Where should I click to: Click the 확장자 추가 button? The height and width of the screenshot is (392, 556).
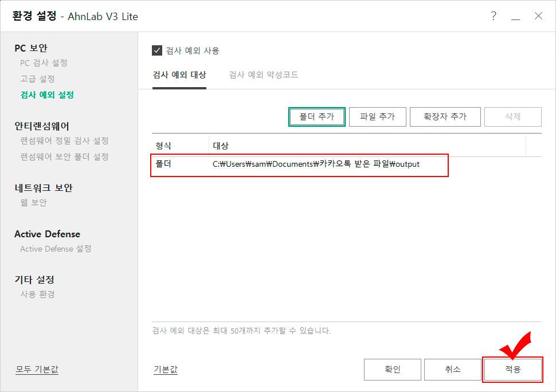pos(445,116)
